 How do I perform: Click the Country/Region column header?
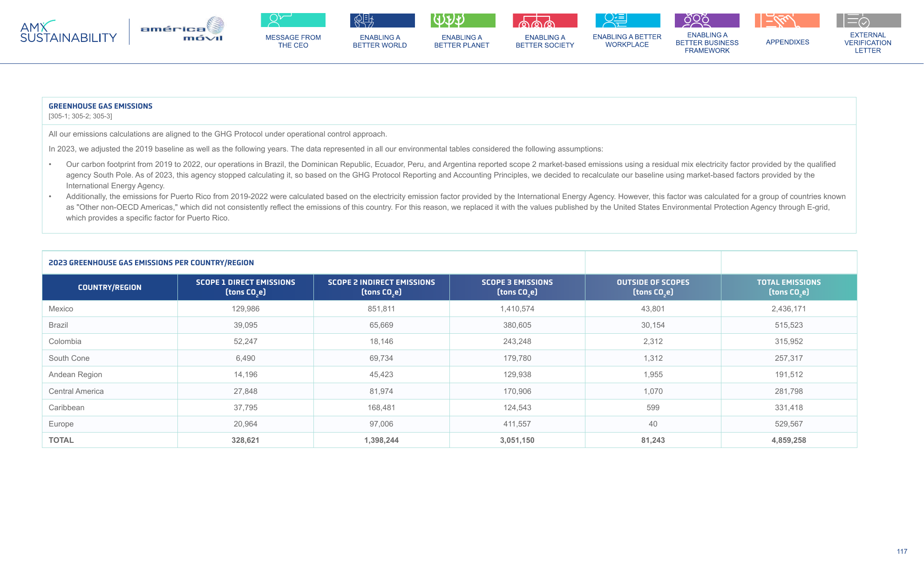click(x=109, y=288)
